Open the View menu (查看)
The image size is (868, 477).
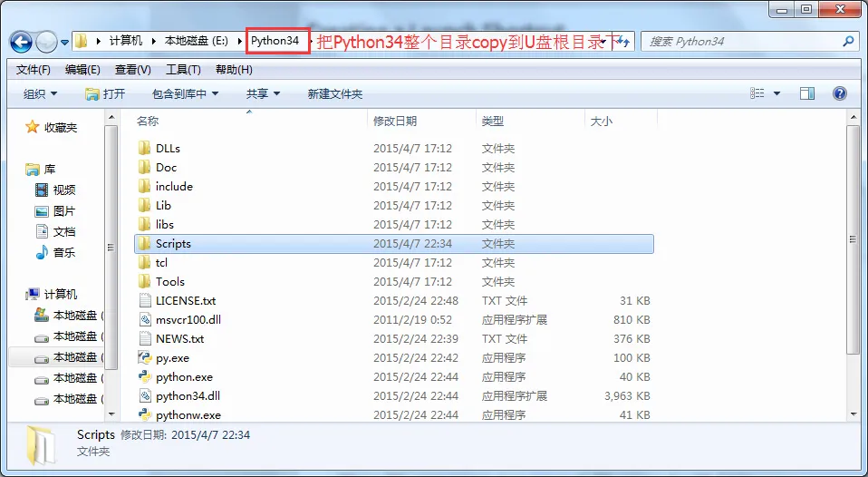point(133,70)
